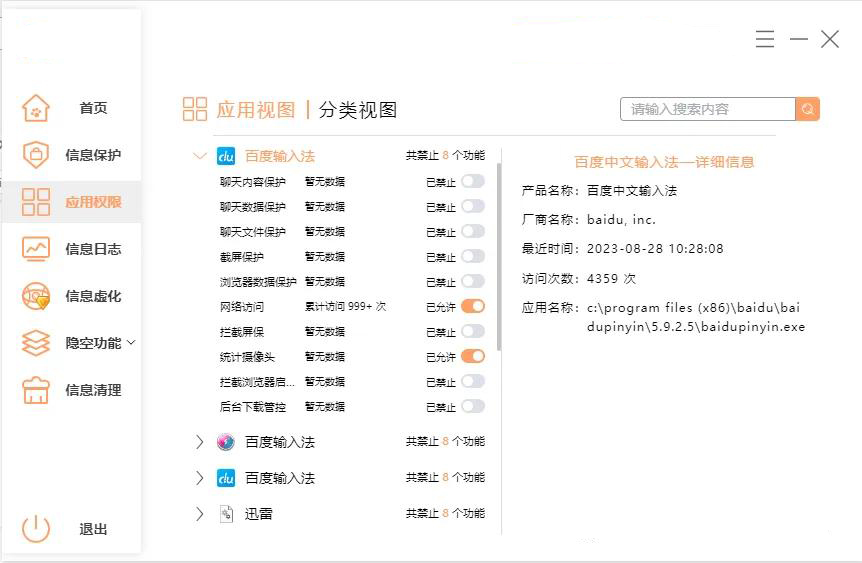Click the 2023-08-28 10:28:08 timestamp

655,249
